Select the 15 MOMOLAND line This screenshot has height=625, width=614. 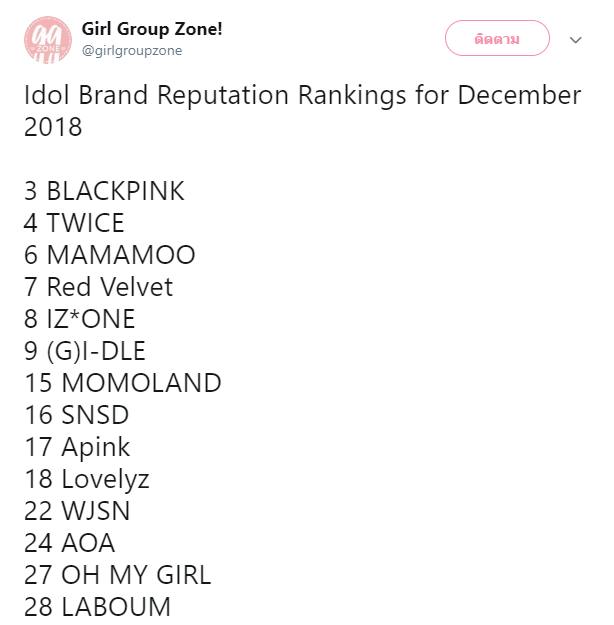pos(123,383)
